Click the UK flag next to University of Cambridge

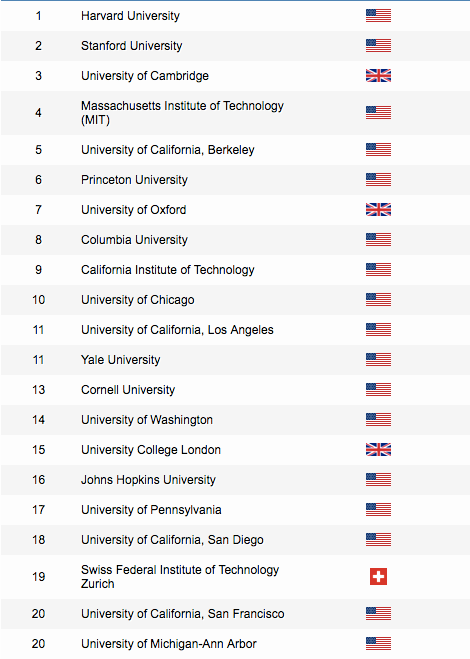378,76
